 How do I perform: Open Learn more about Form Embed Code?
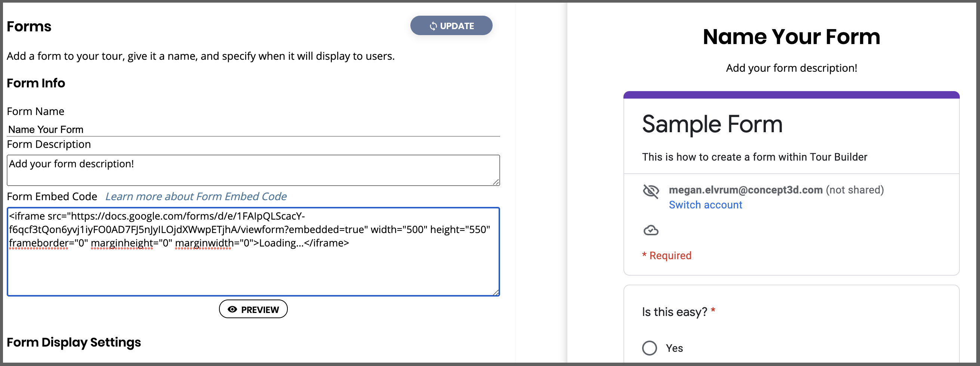pyautogui.click(x=196, y=196)
